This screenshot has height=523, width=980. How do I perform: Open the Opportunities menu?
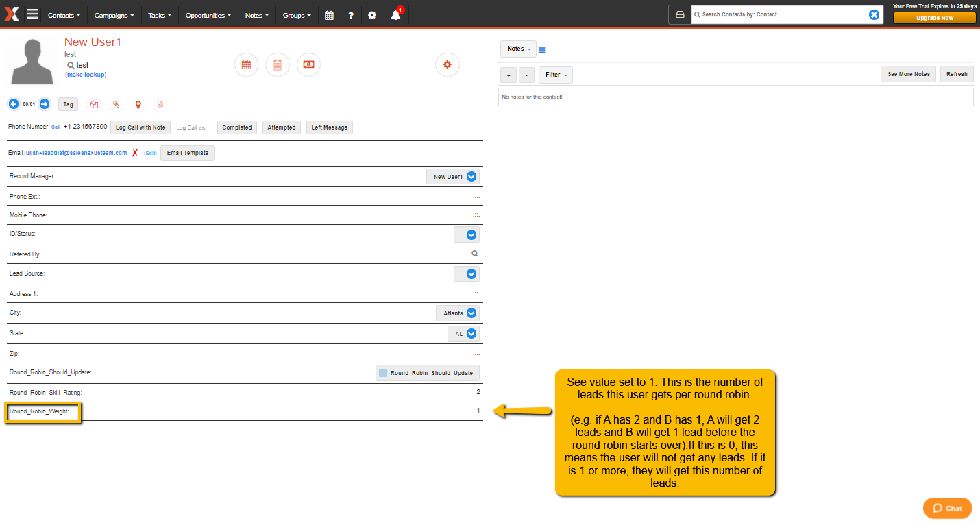point(208,15)
